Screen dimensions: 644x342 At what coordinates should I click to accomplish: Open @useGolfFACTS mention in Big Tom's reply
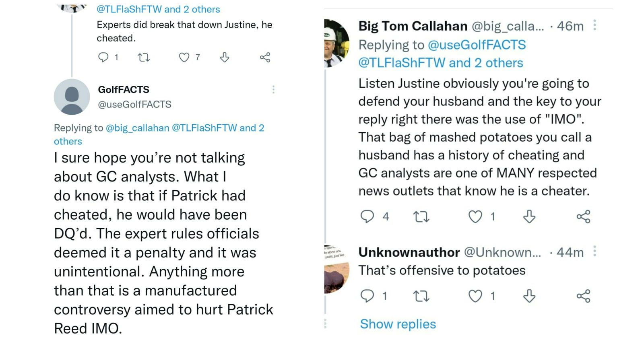tap(477, 45)
